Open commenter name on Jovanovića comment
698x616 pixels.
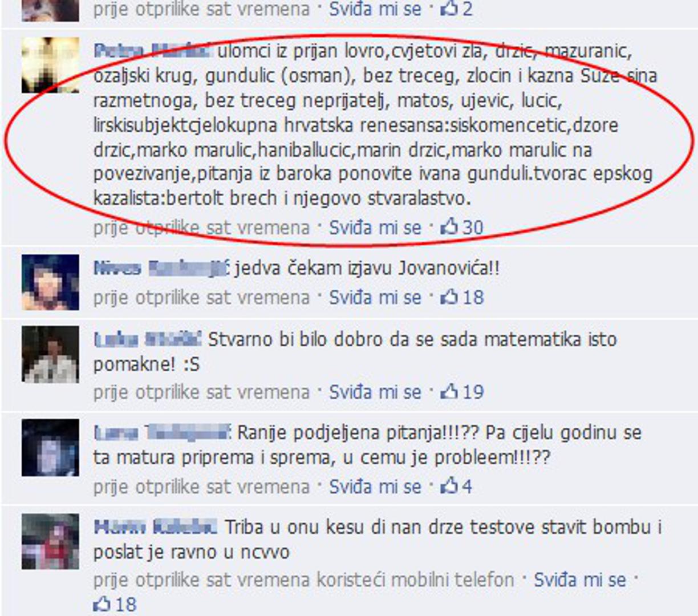tap(161, 268)
